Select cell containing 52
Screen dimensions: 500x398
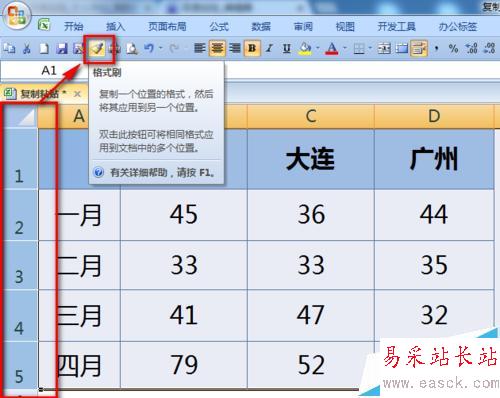tap(311, 365)
